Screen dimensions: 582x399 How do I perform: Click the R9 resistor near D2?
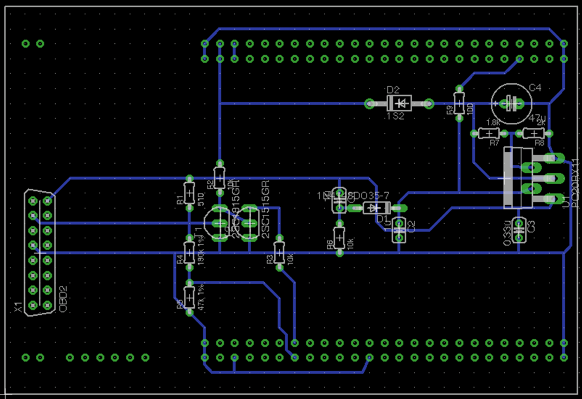tap(459, 104)
